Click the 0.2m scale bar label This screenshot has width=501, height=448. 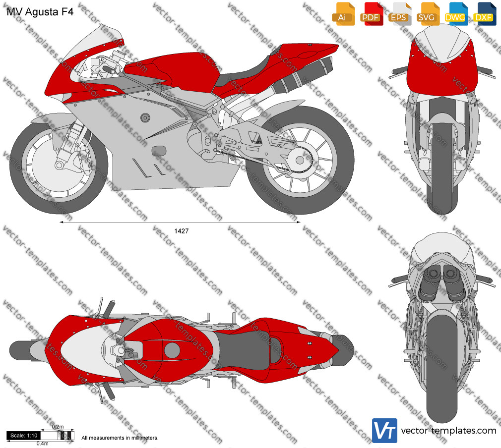(x=58, y=427)
